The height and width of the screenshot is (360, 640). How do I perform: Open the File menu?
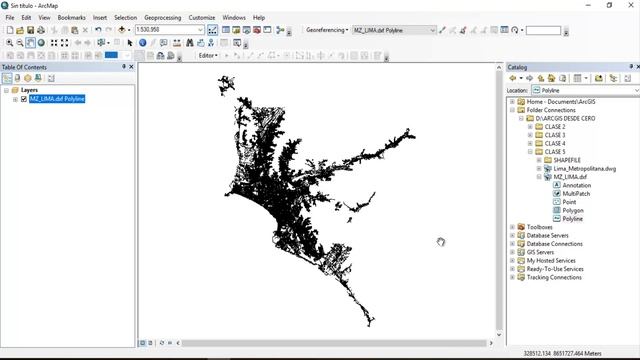tap(10, 18)
